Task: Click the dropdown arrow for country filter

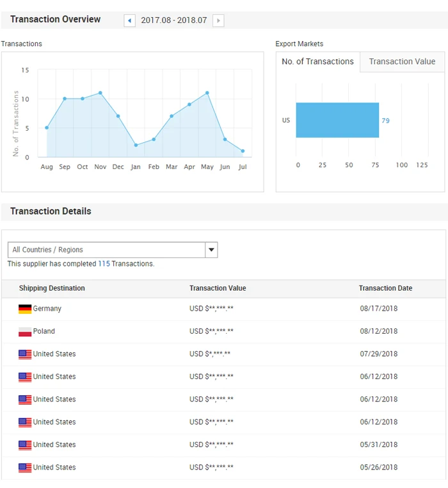Action: pyautogui.click(x=211, y=250)
